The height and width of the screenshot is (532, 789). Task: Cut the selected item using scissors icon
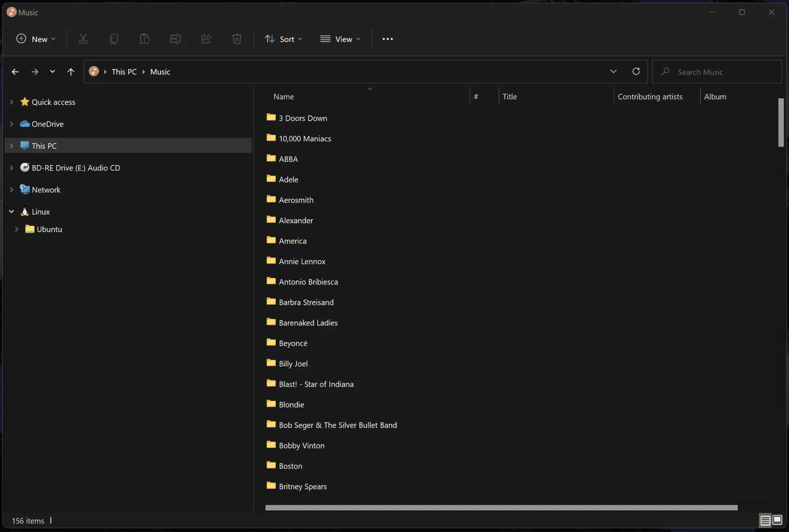(83, 39)
